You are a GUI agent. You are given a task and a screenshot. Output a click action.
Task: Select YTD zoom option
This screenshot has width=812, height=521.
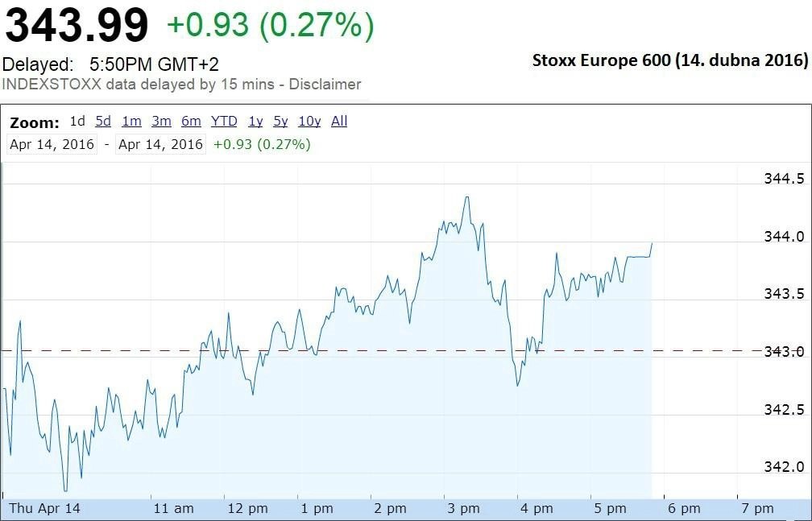click(224, 121)
